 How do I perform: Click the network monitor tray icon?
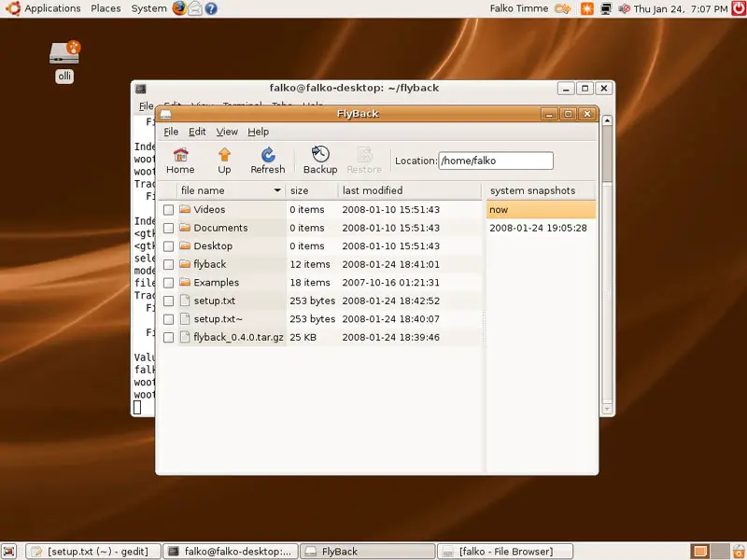[x=605, y=8]
